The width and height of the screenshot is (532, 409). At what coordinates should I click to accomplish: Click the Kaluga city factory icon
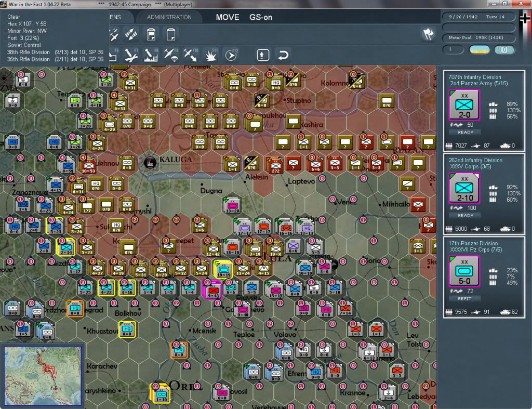point(150,163)
